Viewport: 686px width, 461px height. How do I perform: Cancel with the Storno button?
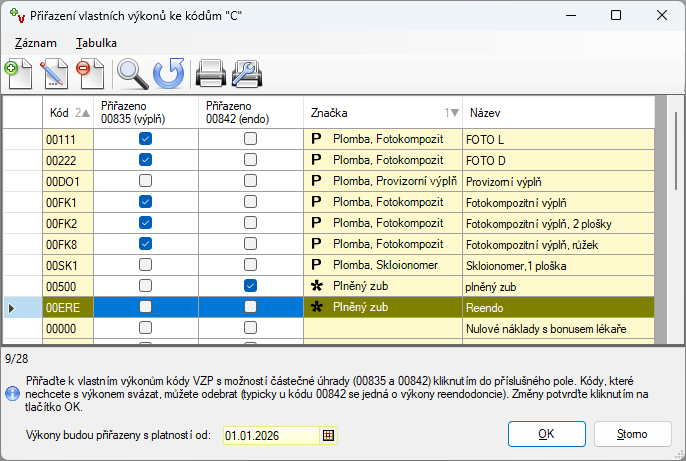pos(632,434)
